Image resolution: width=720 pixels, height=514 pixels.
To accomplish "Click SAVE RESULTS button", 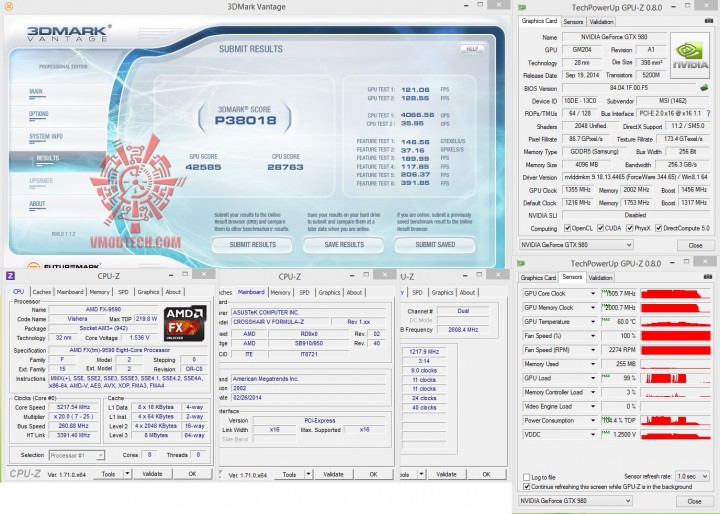I will pyautogui.click(x=343, y=245).
